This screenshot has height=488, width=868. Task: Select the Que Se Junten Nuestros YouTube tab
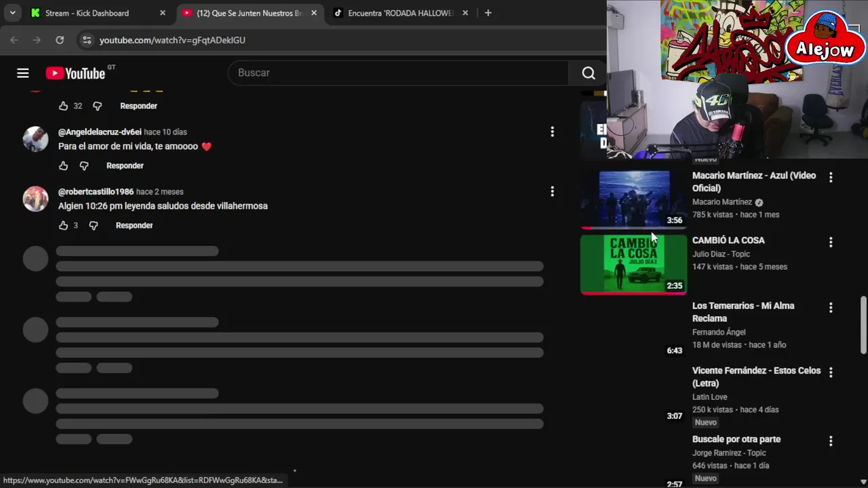[249, 13]
